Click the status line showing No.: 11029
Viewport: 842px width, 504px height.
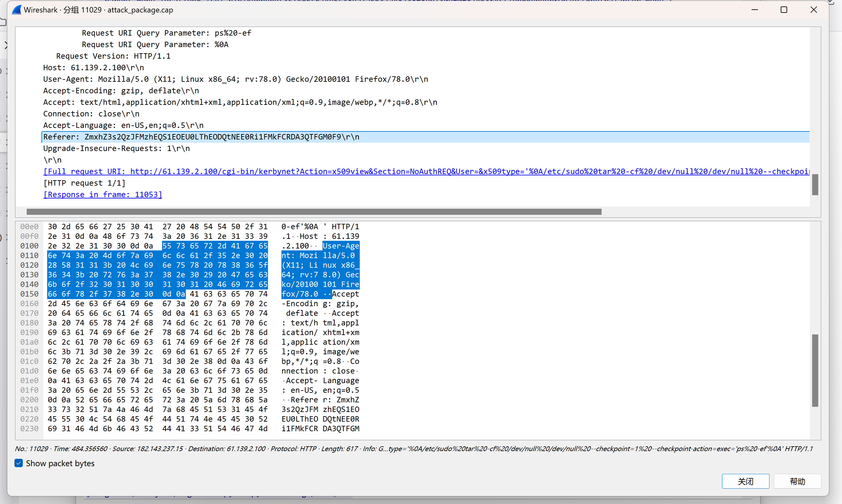tap(413, 448)
